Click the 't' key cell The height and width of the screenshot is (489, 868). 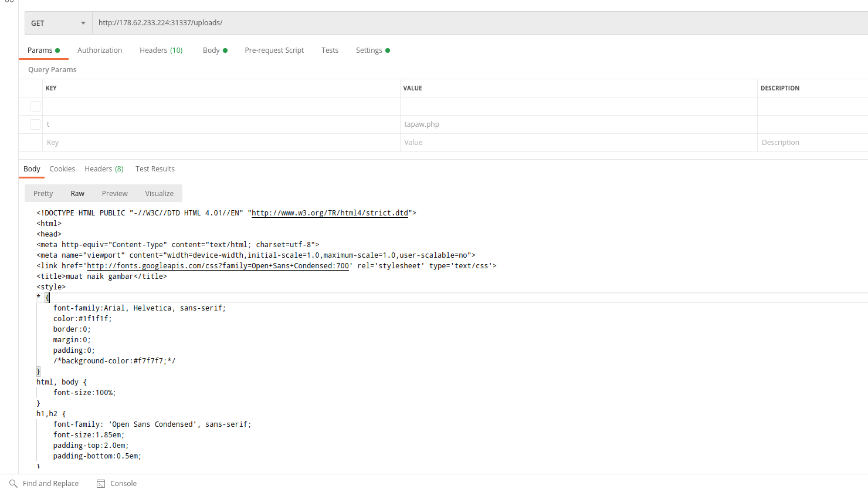click(x=221, y=124)
